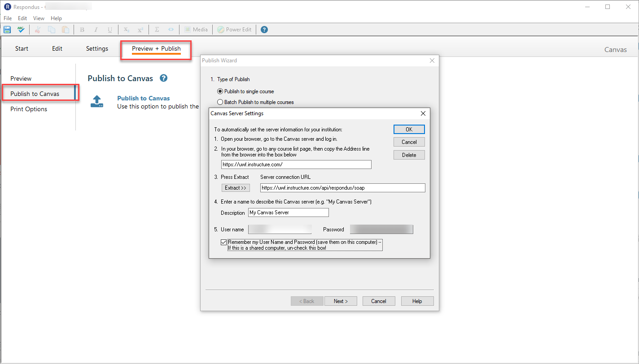Click the Server connection URL field
Screen dimensions: 639x364
(x=343, y=188)
